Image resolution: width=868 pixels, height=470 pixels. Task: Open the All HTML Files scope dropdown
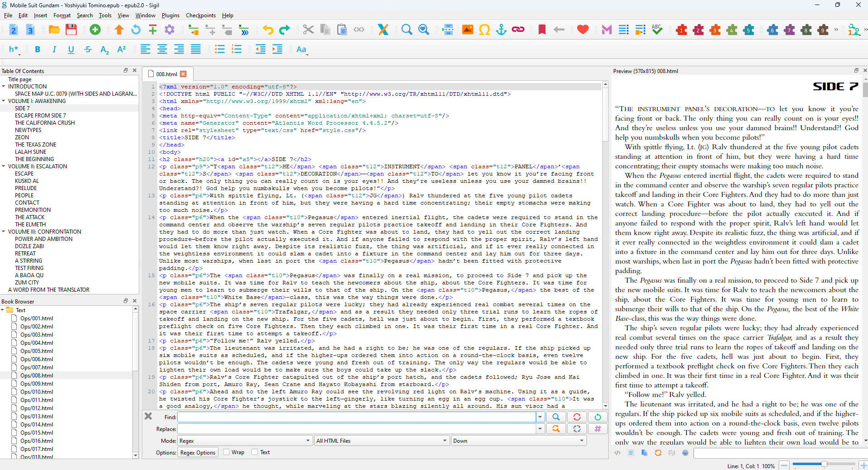382,441
